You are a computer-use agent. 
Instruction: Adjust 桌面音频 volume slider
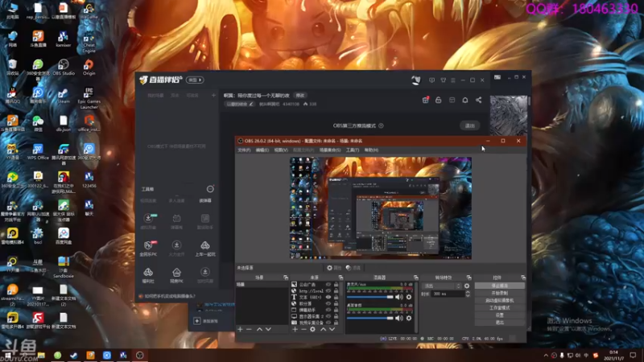[370, 318]
